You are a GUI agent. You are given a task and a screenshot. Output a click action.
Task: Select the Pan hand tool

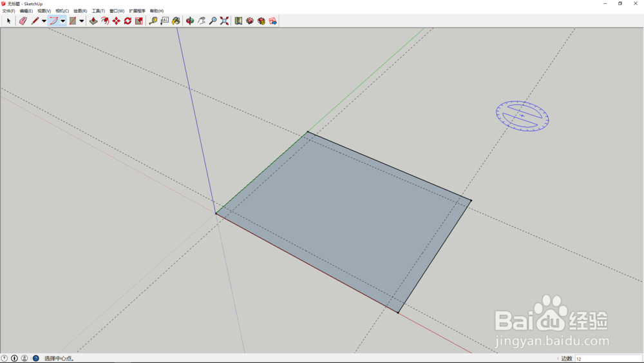pos(201,21)
